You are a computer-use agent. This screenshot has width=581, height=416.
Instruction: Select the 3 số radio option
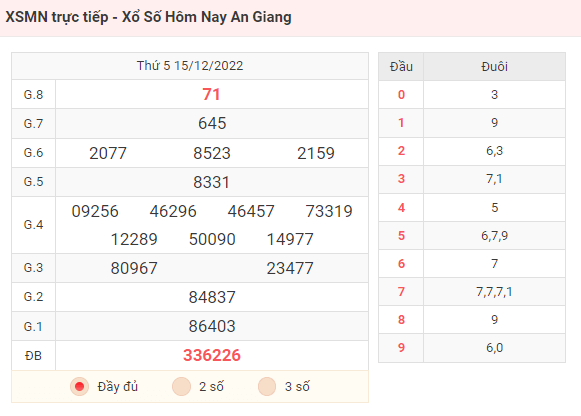[x=267, y=387]
